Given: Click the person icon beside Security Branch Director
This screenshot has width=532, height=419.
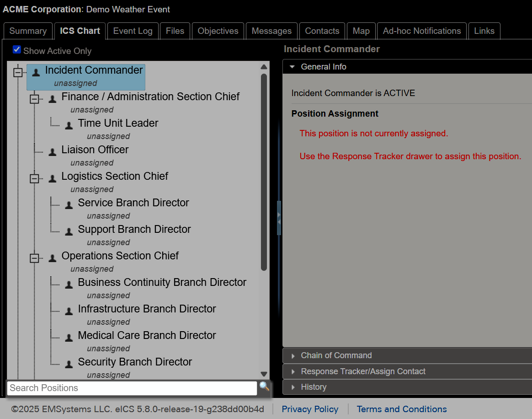Looking at the screenshot, I should tap(69, 364).
